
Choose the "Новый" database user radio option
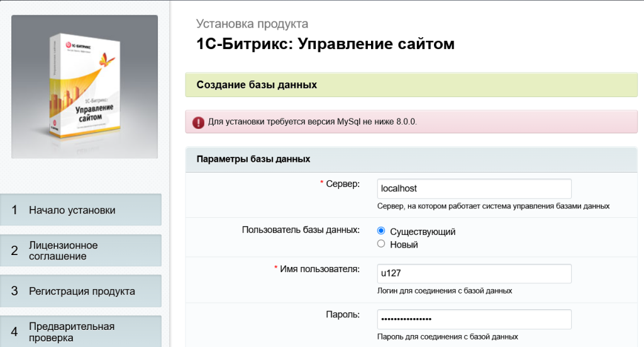381,244
